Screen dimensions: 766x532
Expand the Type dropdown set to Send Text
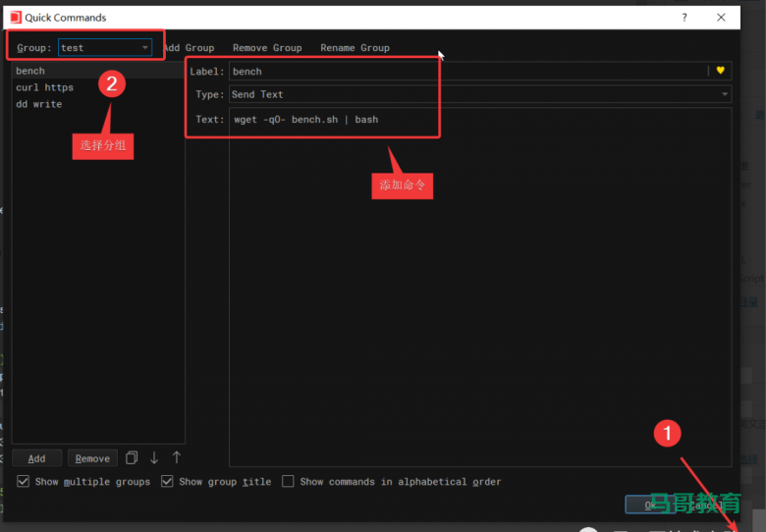pyautogui.click(x=479, y=94)
